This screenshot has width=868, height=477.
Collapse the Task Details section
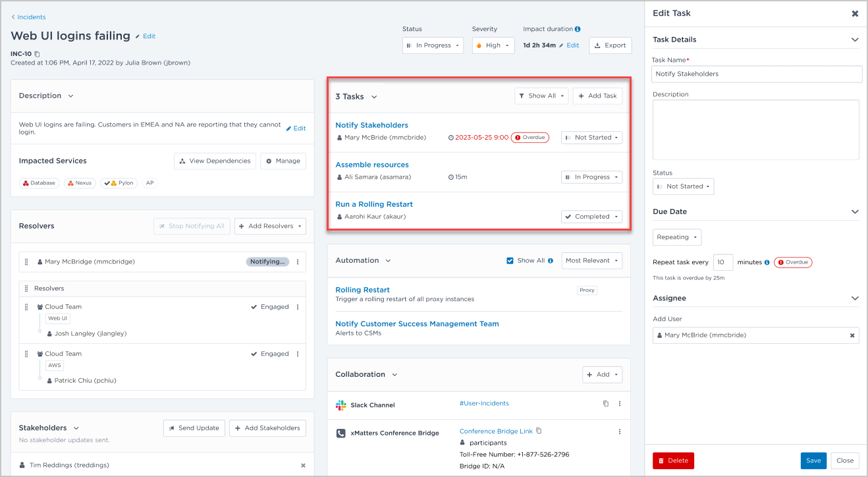[x=855, y=40]
